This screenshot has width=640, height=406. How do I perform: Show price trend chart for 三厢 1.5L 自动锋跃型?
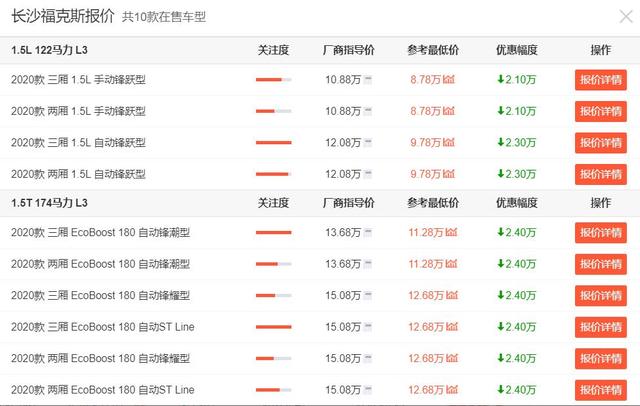(x=449, y=142)
